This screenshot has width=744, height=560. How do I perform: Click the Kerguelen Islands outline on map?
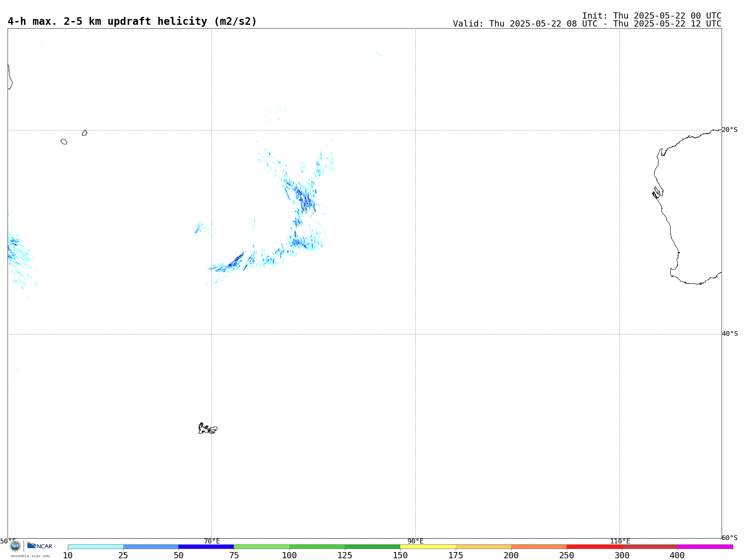point(208,428)
